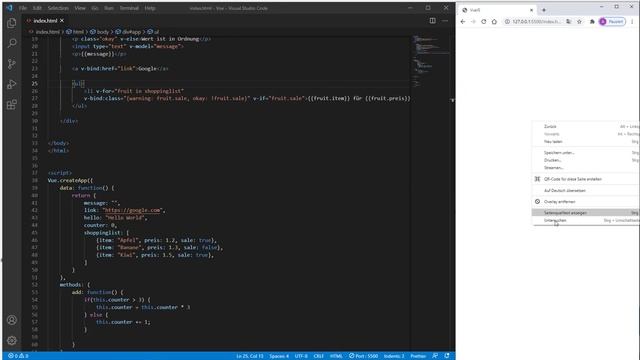Click the feedback icon in status bar

click(435, 356)
